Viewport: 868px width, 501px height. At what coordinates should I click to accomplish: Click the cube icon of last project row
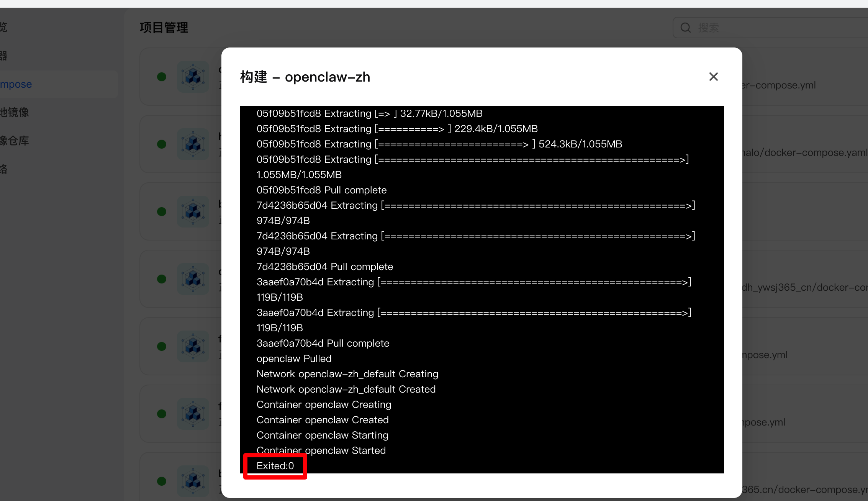(x=193, y=481)
